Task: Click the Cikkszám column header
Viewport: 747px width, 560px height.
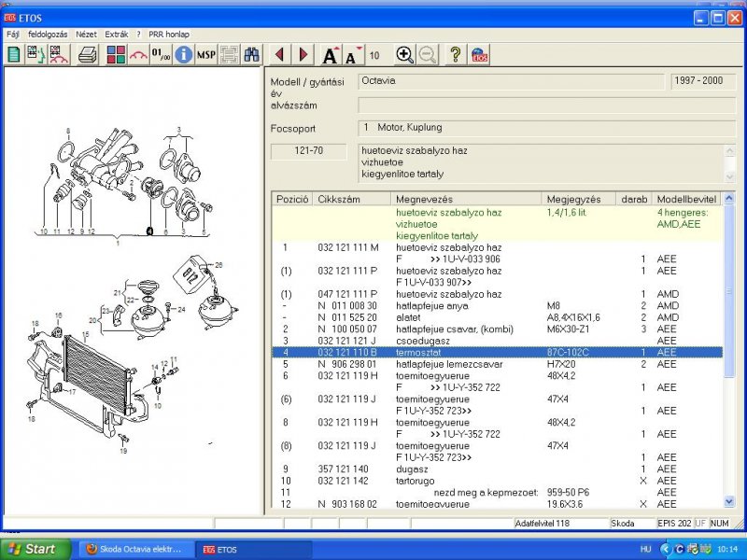Action: [352, 199]
